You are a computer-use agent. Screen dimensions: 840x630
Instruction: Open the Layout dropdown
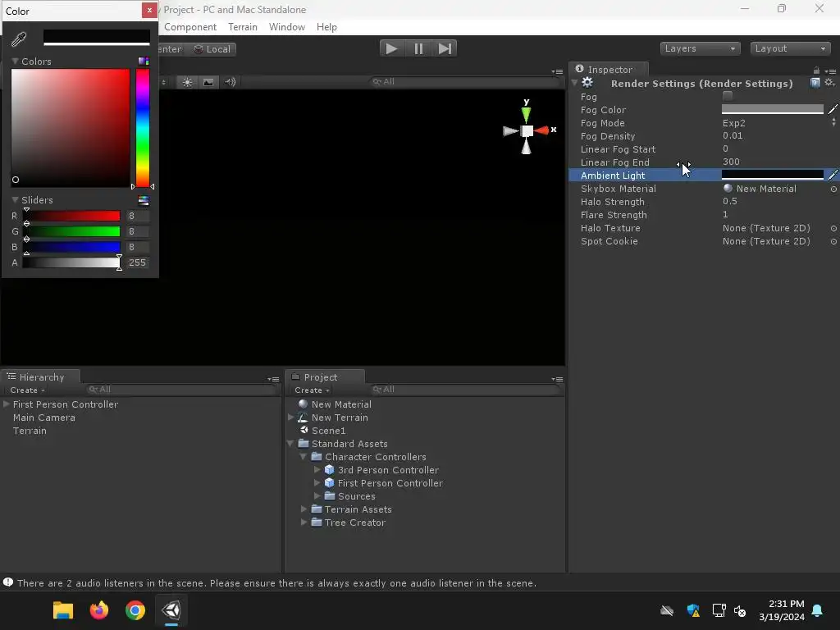(790, 48)
